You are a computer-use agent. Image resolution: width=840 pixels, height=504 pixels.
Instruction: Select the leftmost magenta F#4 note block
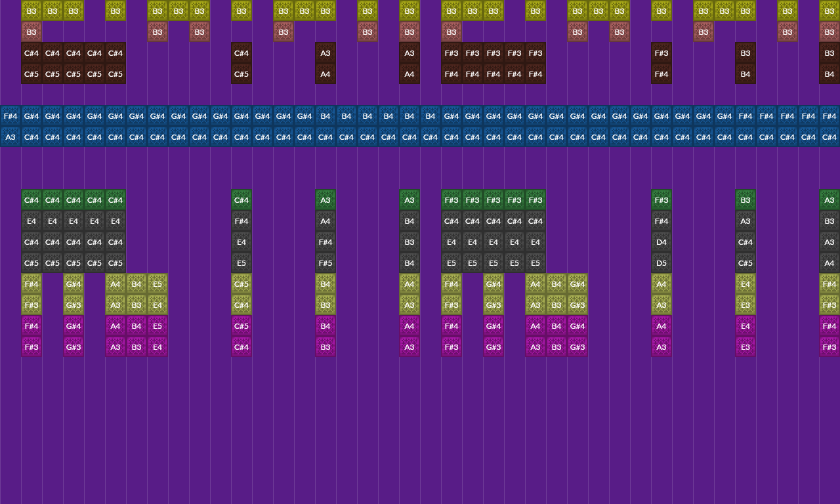pos(31,326)
